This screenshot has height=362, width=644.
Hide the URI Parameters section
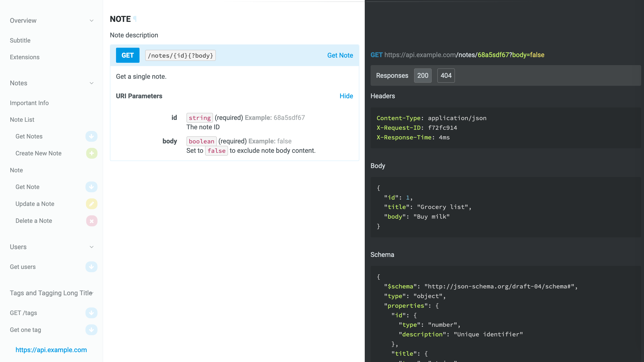(x=346, y=96)
